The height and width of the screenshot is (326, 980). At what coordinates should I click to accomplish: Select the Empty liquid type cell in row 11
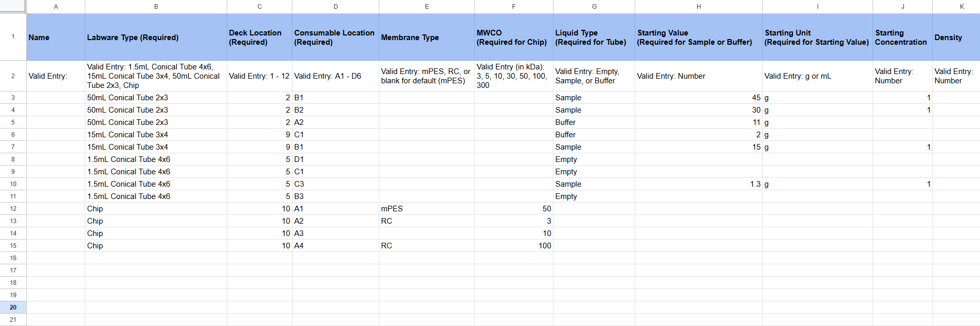(x=594, y=196)
